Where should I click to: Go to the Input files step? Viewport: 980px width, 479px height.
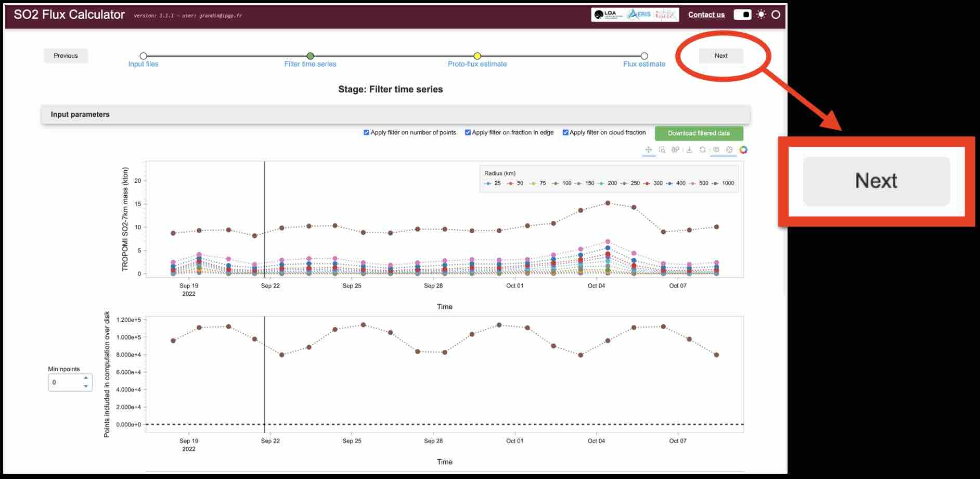click(144, 56)
